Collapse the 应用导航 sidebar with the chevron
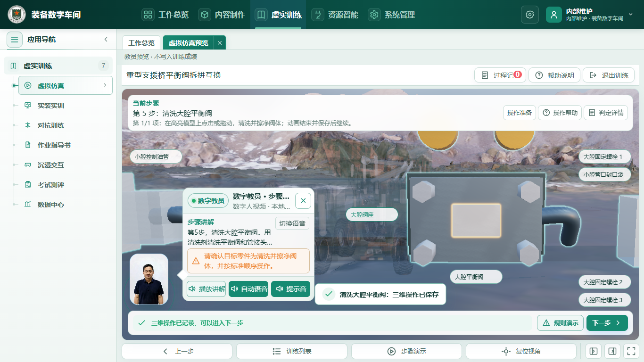Screen dimensions: 644x362 coord(106,40)
